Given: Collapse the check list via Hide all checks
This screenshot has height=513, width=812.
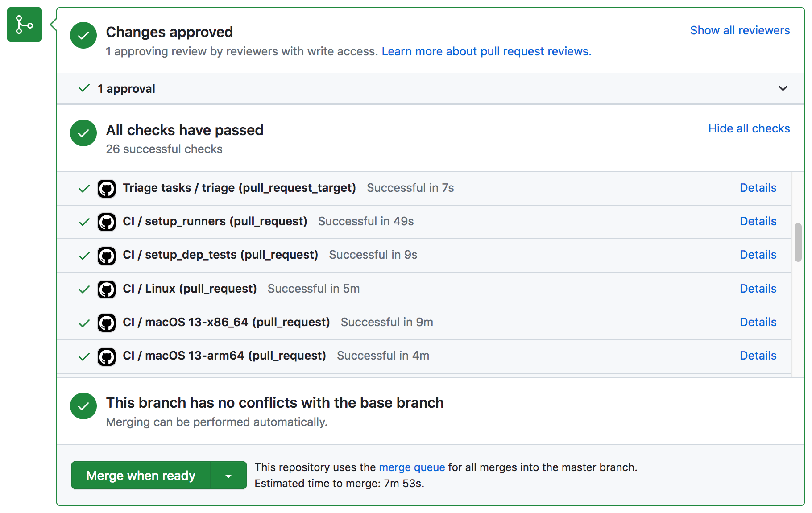Looking at the screenshot, I should point(749,128).
